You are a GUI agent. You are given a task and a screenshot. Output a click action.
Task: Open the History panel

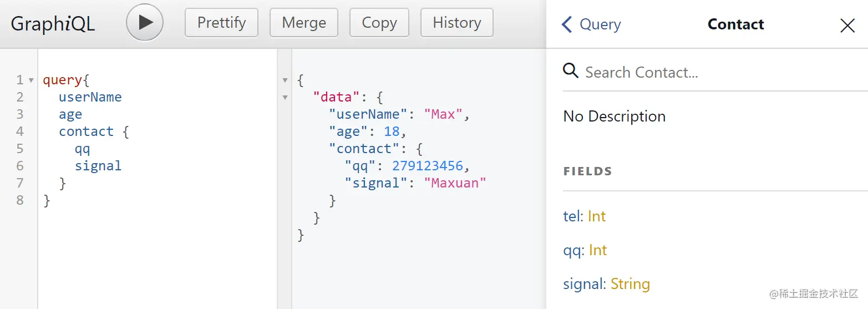point(457,23)
